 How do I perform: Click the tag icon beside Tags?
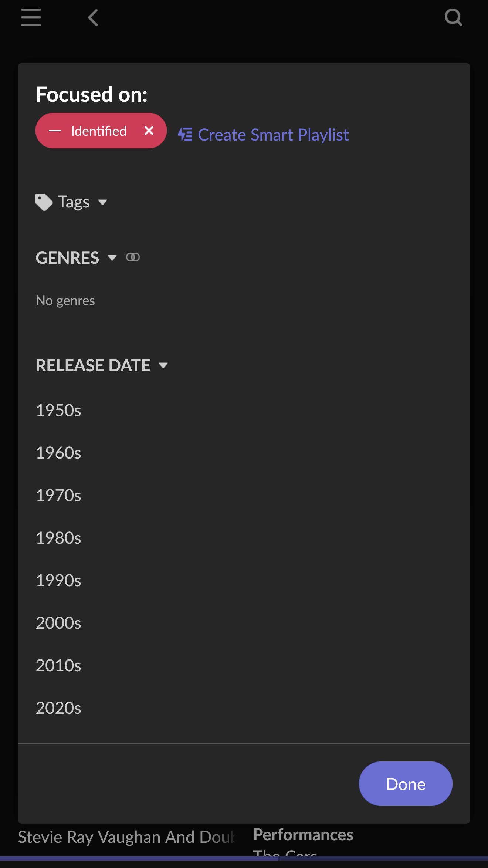[44, 202]
